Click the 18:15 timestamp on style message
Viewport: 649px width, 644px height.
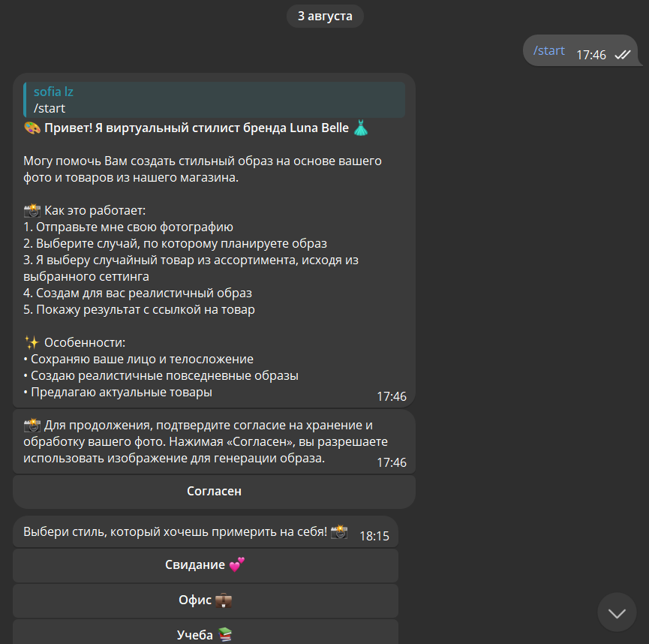[374, 536]
